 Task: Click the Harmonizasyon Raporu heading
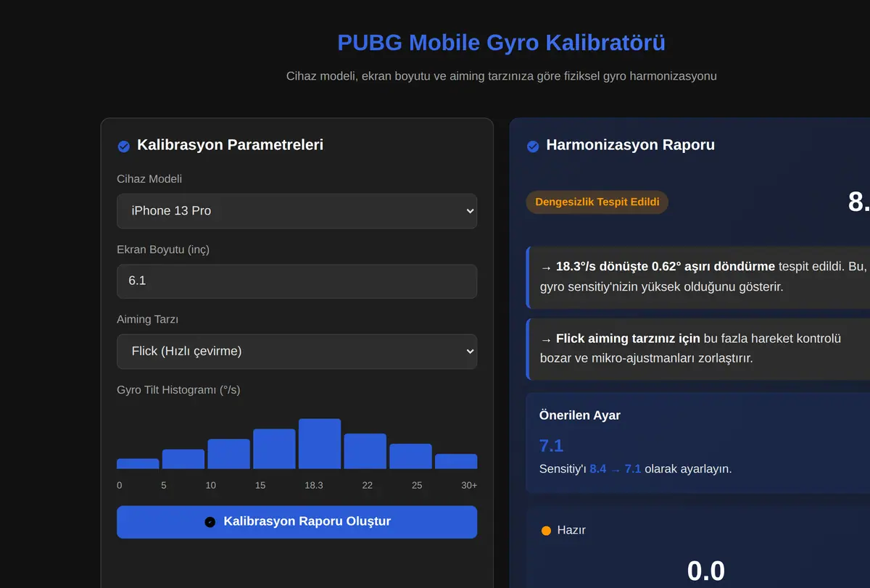(x=630, y=145)
